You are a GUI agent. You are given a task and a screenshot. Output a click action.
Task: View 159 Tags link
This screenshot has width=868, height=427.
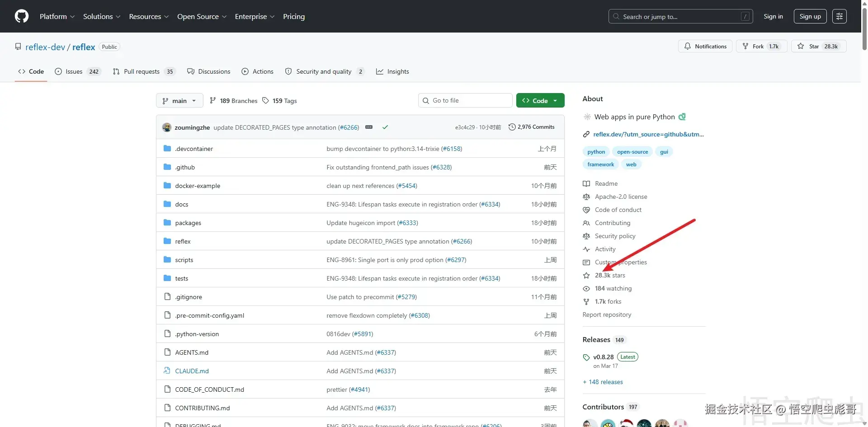tap(280, 100)
